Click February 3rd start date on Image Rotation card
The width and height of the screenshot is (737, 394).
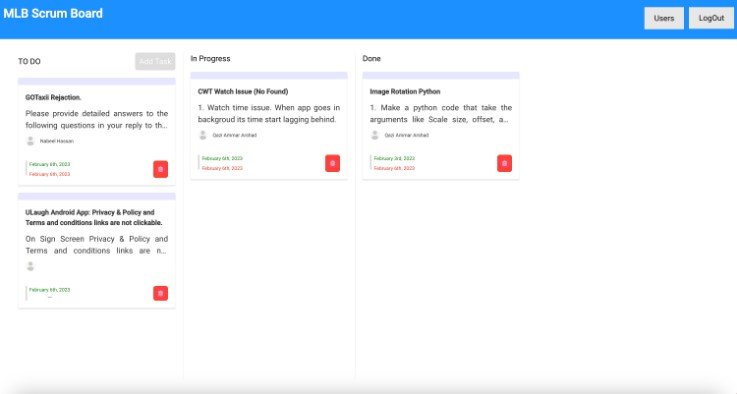click(394, 158)
